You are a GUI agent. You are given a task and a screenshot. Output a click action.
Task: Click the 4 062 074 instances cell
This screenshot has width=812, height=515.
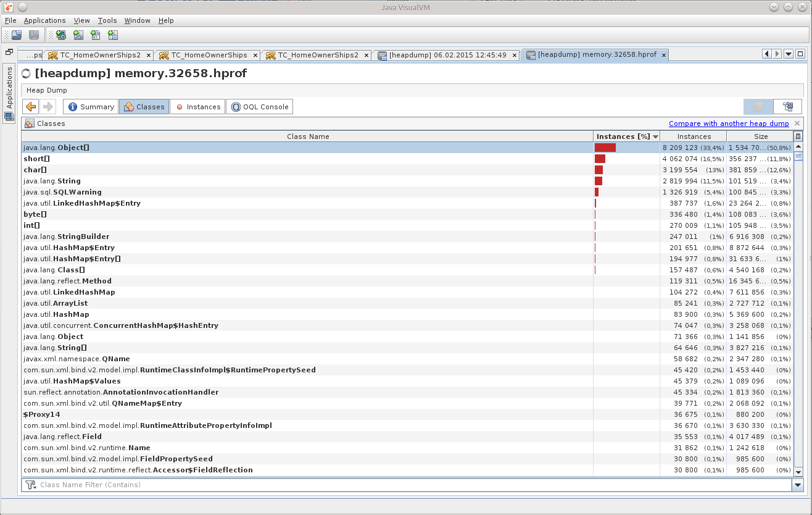694,159
